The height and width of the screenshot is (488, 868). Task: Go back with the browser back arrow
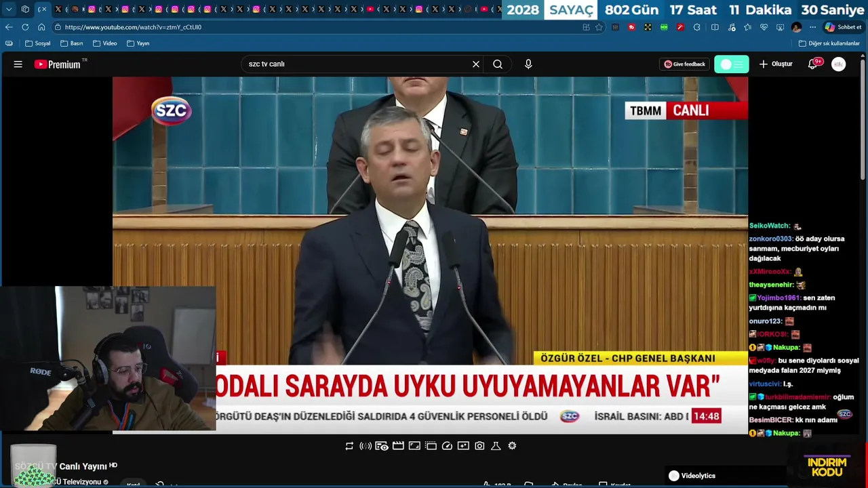[x=9, y=27]
